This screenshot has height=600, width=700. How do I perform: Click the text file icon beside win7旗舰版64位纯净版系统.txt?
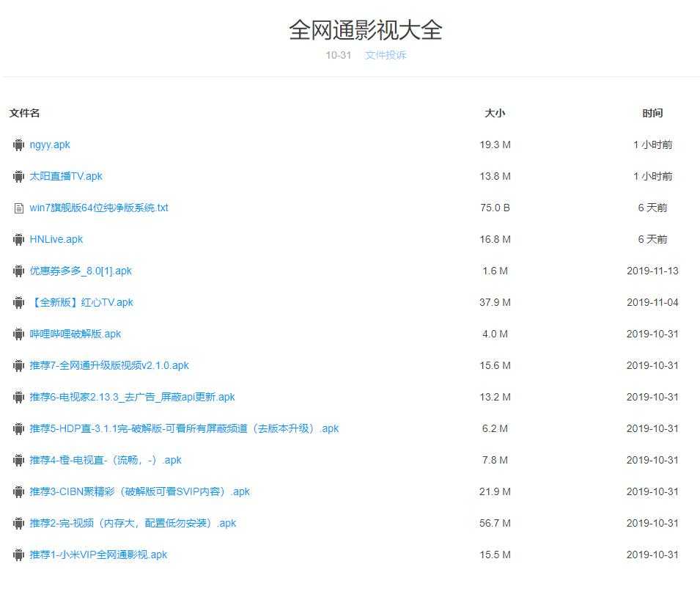tap(19, 208)
